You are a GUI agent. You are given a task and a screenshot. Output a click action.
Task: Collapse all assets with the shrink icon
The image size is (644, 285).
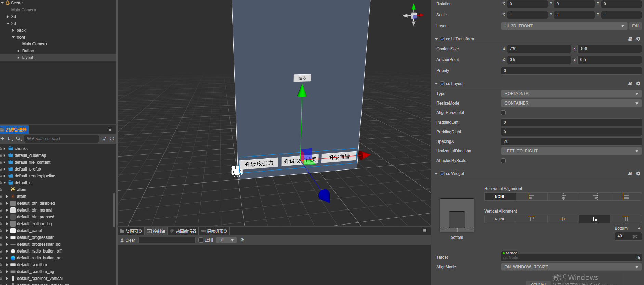[x=105, y=139]
